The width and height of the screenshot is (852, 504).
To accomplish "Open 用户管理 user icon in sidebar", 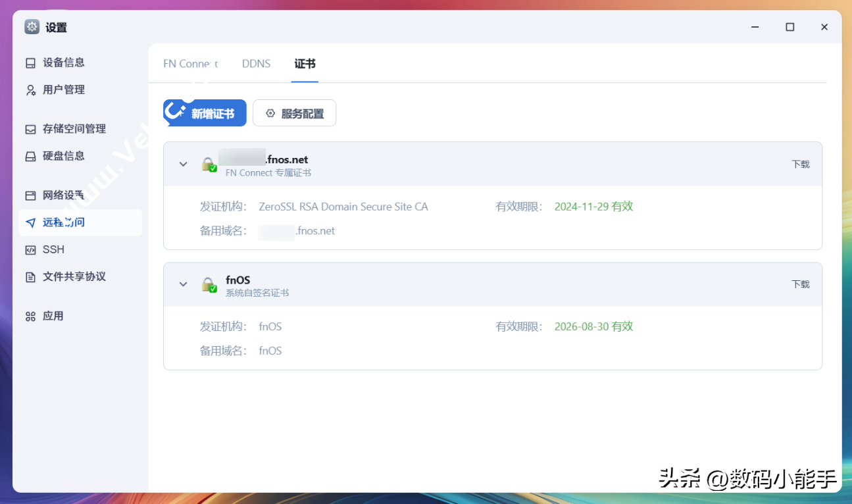I will tap(30, 90).
